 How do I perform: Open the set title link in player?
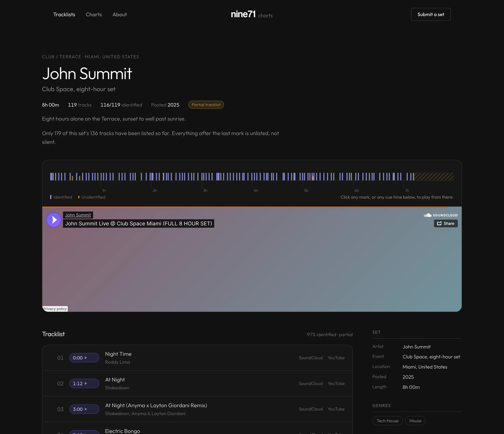pos(138,224)
